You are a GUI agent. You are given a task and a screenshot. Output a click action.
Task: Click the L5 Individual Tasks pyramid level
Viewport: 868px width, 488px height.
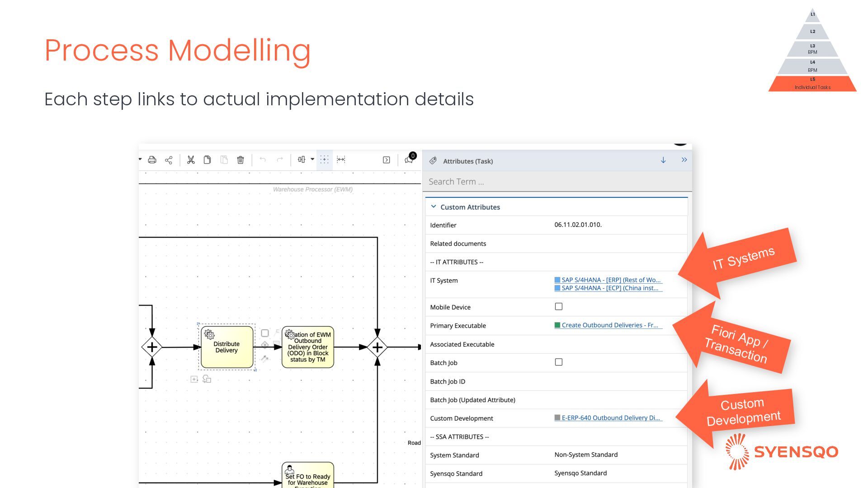[812, 84]
